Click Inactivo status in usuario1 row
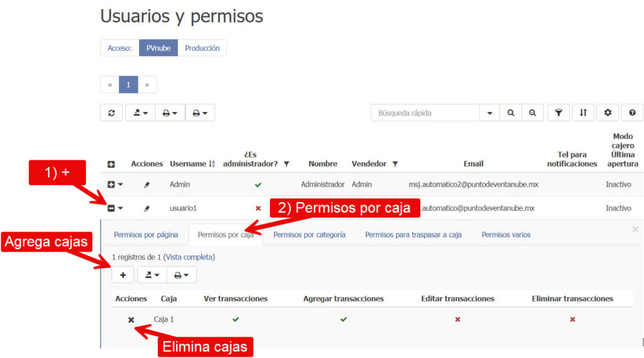 pyautogui.click(x=618, y=208)
